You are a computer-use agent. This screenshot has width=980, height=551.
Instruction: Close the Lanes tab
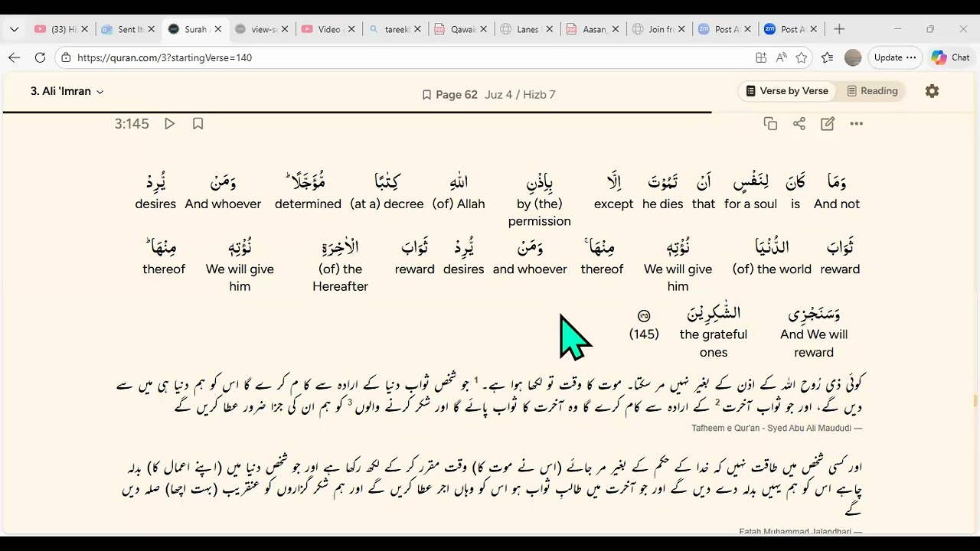click(x=549, y=29)
